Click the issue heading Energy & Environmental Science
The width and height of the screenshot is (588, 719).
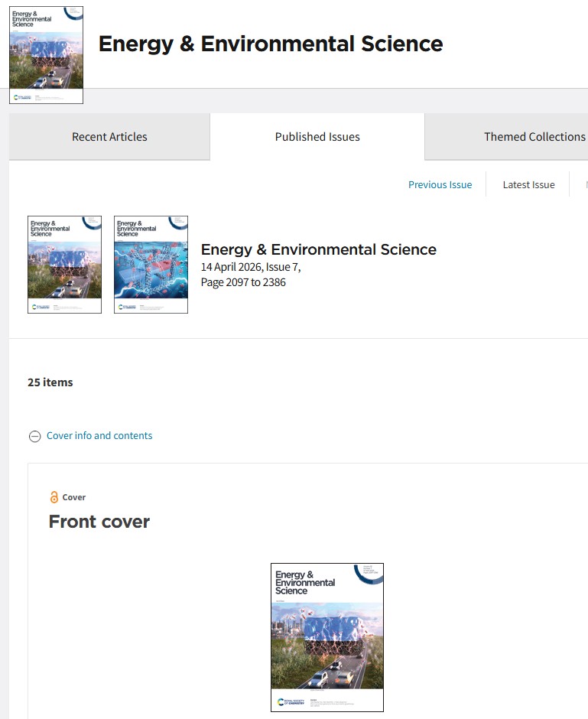tap(319, 249)
